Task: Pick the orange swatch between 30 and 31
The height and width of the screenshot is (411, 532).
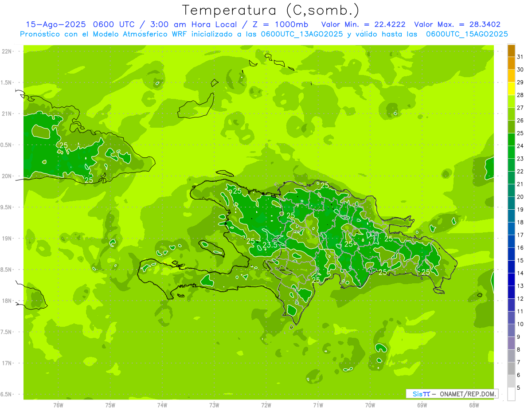Action: click(512, 63)
